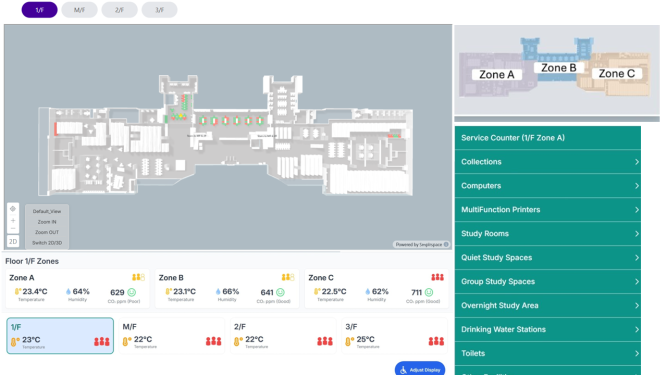Reset map with the default view diamond icon
The width and height of the screenshot is (667, 375).
[13, 209]
